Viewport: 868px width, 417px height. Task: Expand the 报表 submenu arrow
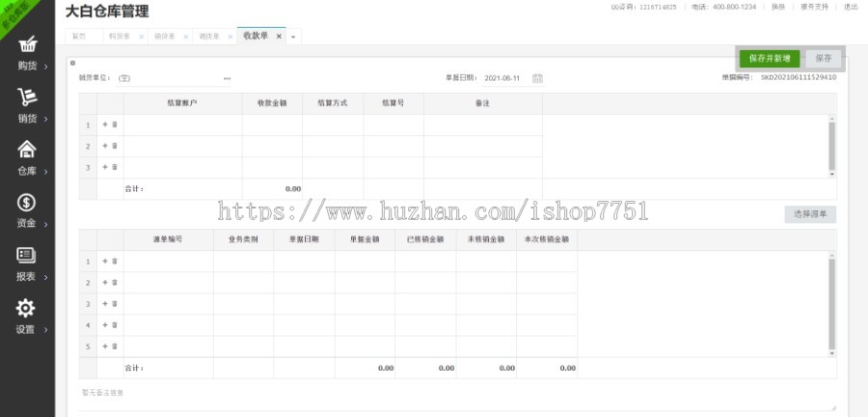point(45,277)
